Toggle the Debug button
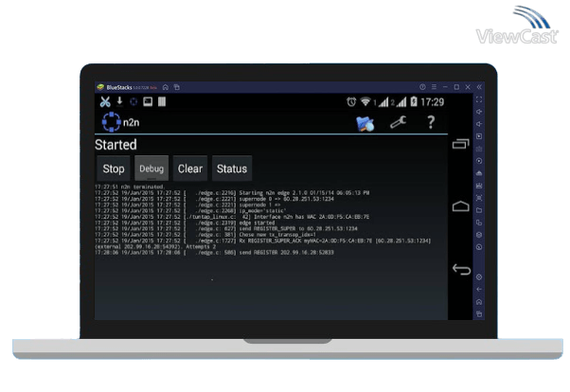The height and width of the screenshot is (392, 570). [151, 169]
